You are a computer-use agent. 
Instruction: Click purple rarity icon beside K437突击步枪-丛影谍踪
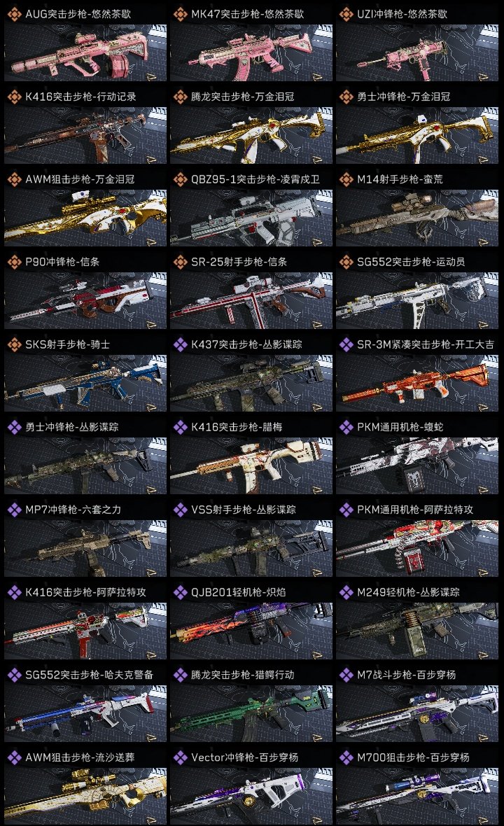[180, 344]
